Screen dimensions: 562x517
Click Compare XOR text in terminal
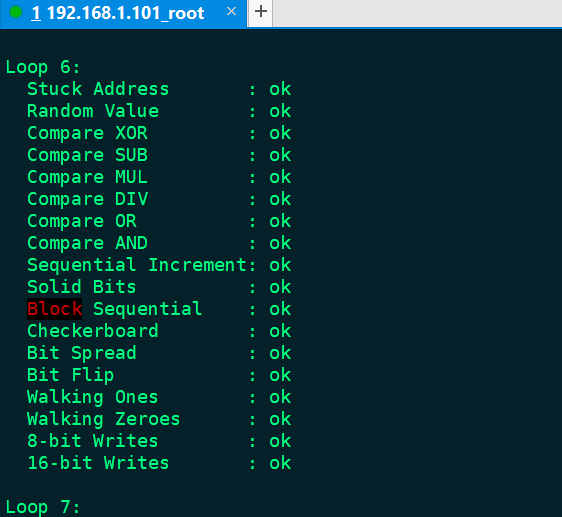pyautogui.click(x=87, y=133)
